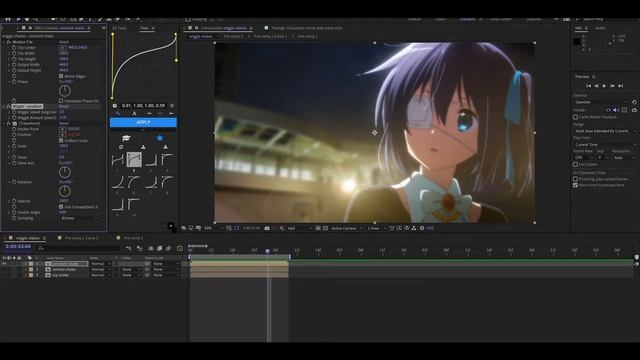Click the Tile Center stopwatch icon
The height and width of the screenshot is (360, 640).
tap(14, 48)
